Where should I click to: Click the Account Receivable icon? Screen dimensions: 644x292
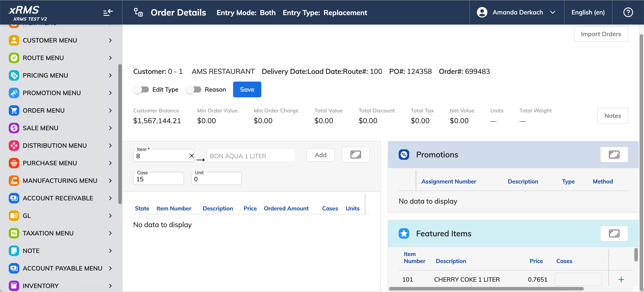(14, 198)
